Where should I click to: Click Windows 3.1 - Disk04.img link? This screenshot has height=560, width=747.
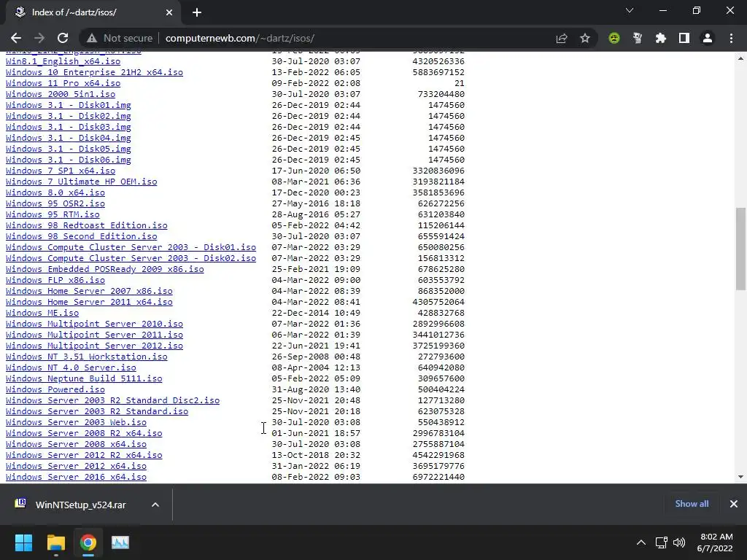tap(68, 138)
